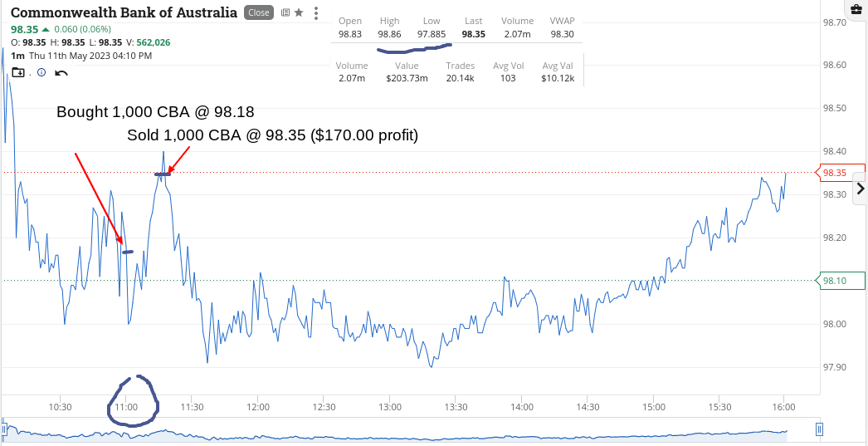
Task: Click the VWAP 98.30 value
Action: (x=563, y=34)
